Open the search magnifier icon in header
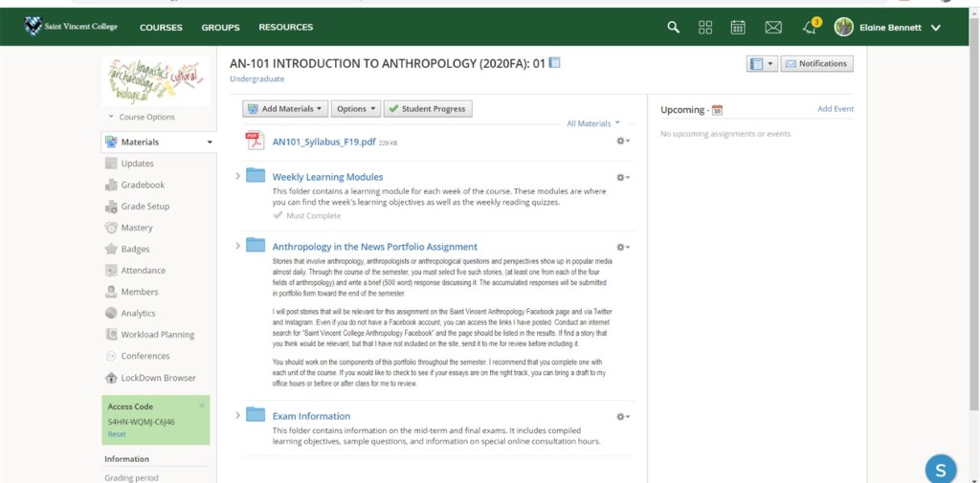This screenshot has height=483, width=980. (x=674, y=28)
